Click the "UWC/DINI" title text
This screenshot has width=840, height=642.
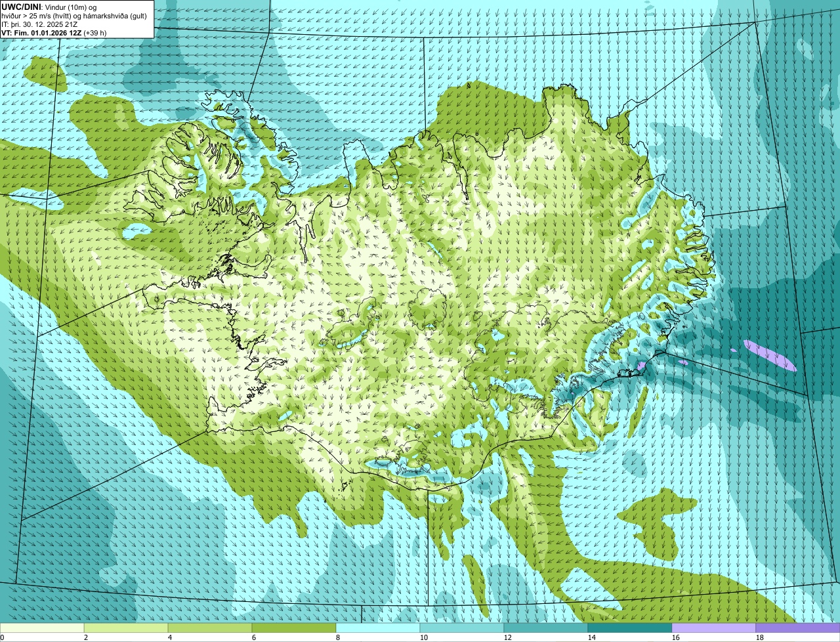(20, 6)
